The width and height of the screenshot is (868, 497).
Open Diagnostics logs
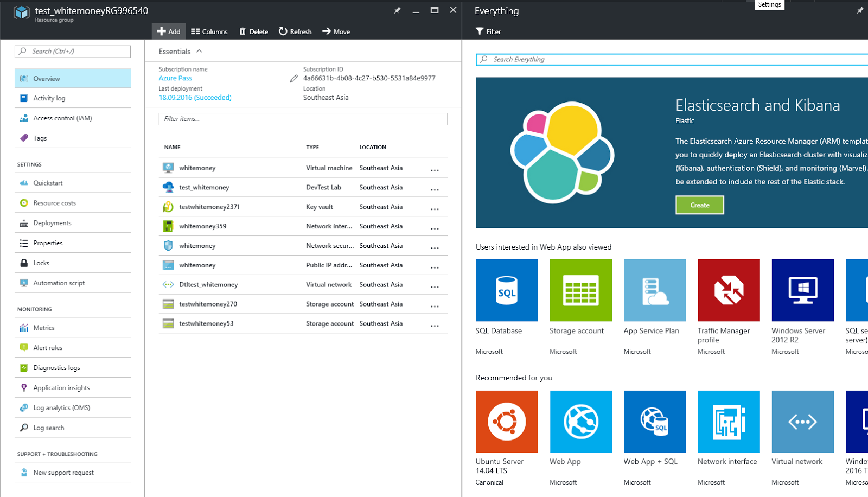tap(73, 368)
